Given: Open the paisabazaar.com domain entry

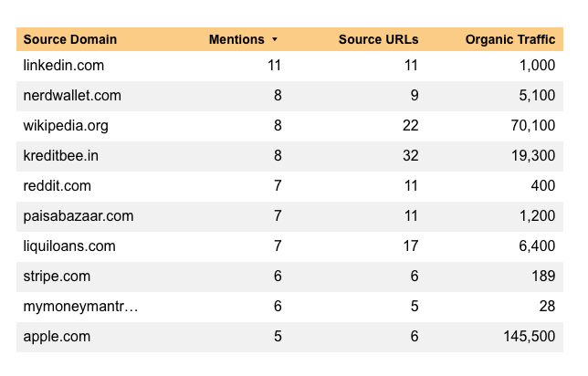Looking at the screenshot, I should click(79, 215).
